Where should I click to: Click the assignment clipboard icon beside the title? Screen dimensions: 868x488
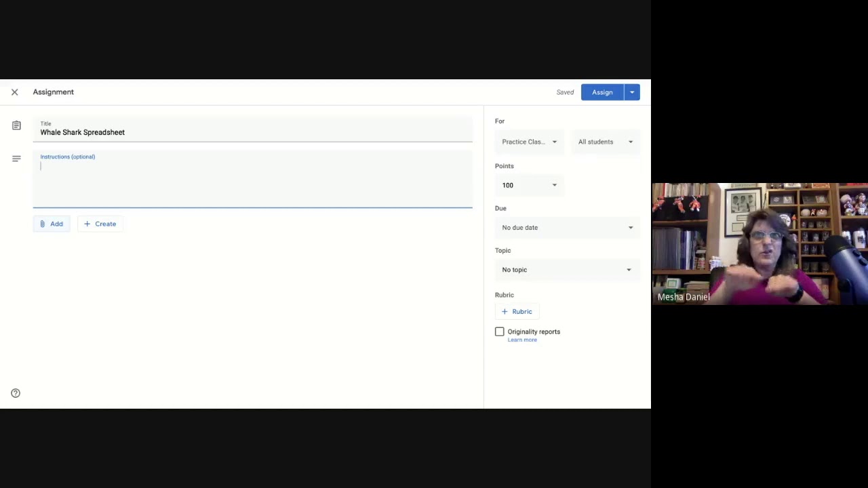point(16,125)
